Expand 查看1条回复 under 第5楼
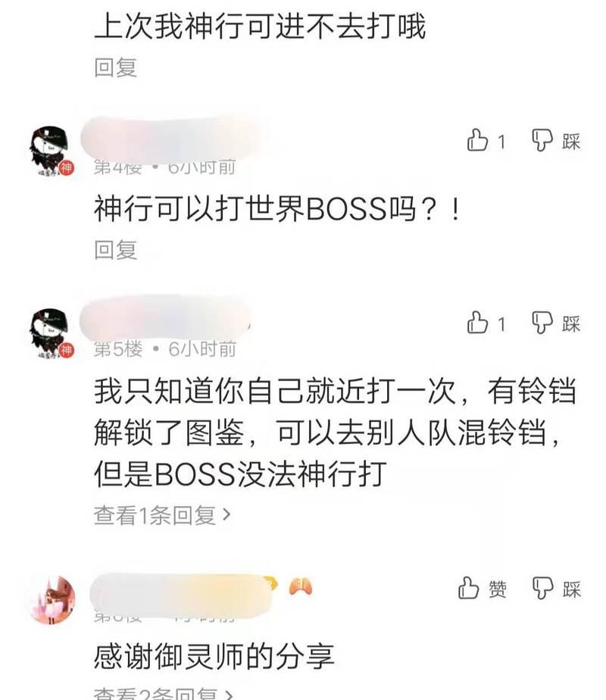Screen dimensions: 606x700 pyautogui.click(x=162, y=516)
